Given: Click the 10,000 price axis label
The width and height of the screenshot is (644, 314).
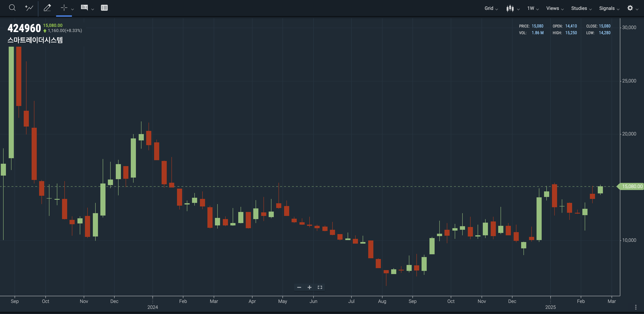Looking at the screenshot, I should click(x=629, y=240).
